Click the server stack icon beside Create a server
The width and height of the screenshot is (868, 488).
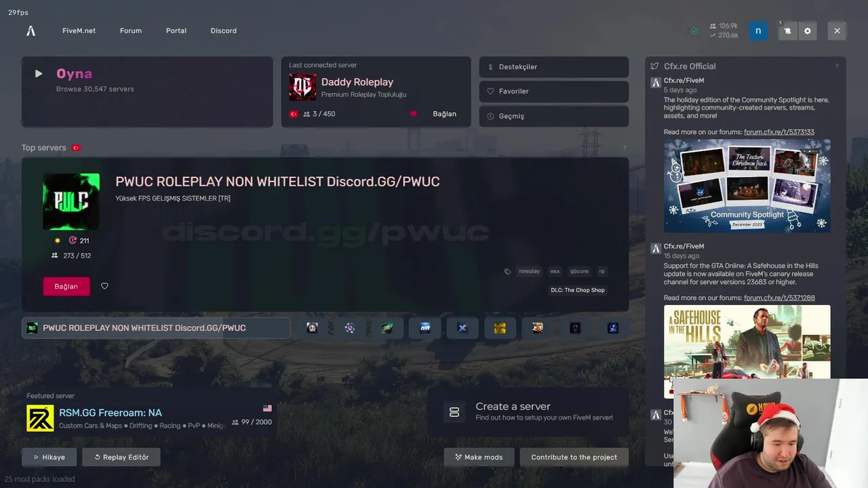pyautogui.click(x=454, y=412)
